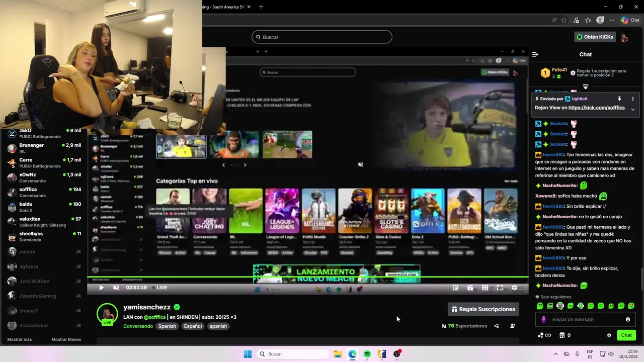644x362 pixels.
Task: Open the player settings gear
Action: coord(514,288)
